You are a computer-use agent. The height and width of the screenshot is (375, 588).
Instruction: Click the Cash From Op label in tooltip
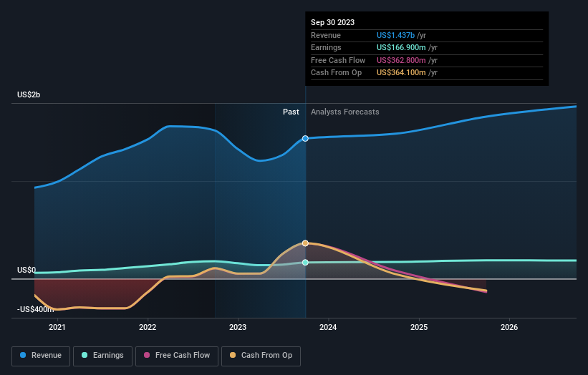click(x=336, y=73)
